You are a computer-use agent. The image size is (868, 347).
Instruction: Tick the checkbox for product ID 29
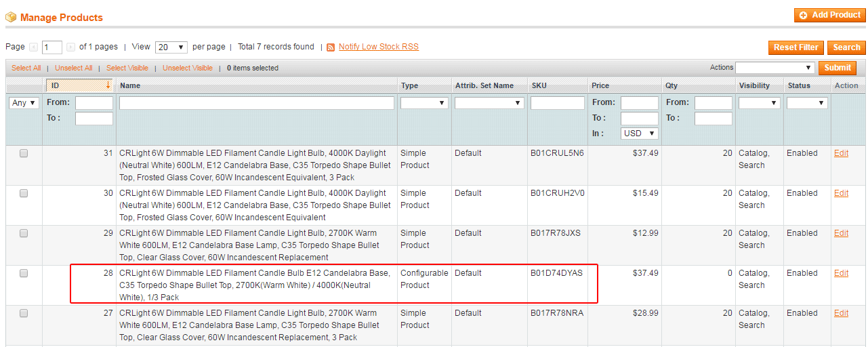pos(24,233)
